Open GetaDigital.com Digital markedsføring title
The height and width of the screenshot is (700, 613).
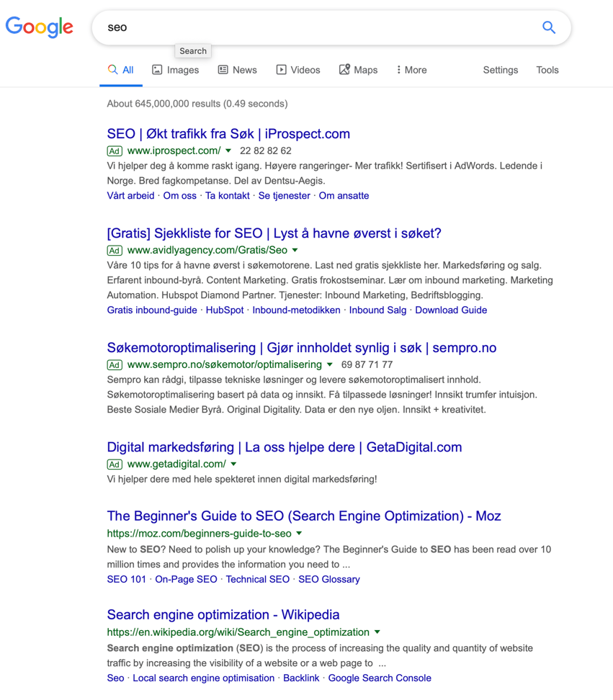pyautogui.click(x=285, y=447)
